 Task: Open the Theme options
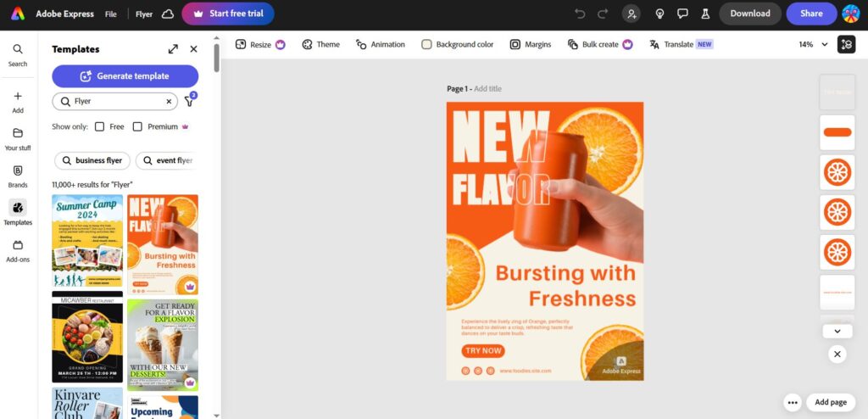point(321,44)
